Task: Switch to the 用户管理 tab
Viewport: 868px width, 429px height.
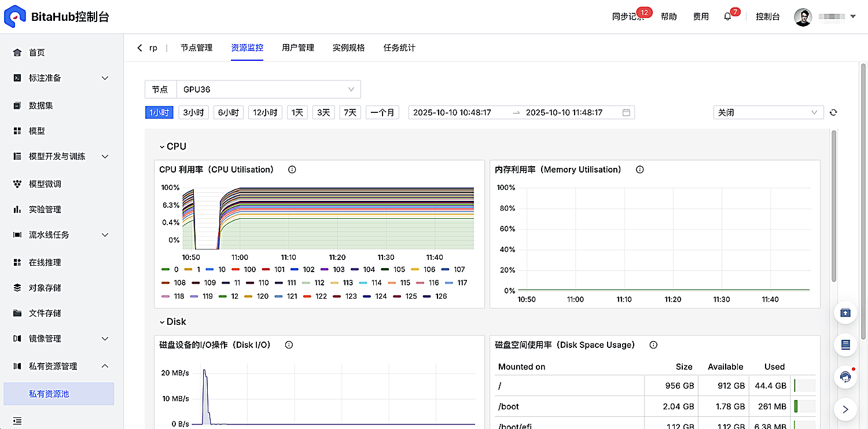Action: point(298,48)
